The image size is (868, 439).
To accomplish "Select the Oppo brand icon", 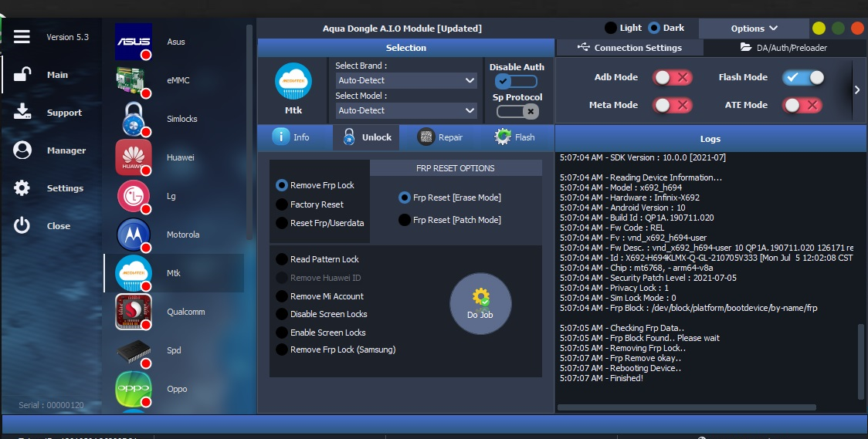I will [x=134, y=389].
